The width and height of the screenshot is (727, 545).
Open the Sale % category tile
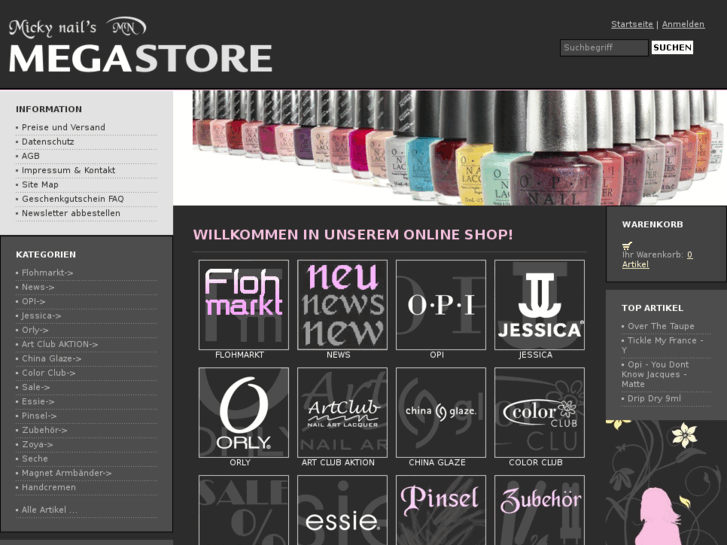[x=243, y=510]
